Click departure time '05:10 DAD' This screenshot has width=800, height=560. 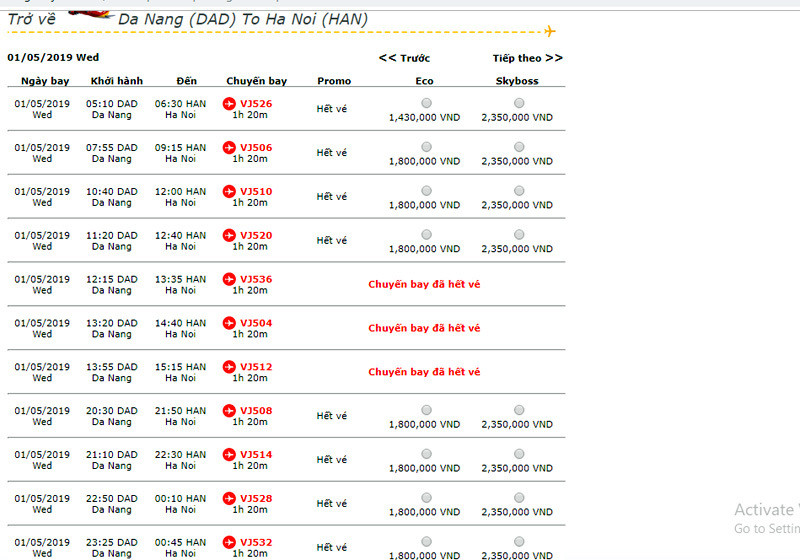tap(112, 104)
